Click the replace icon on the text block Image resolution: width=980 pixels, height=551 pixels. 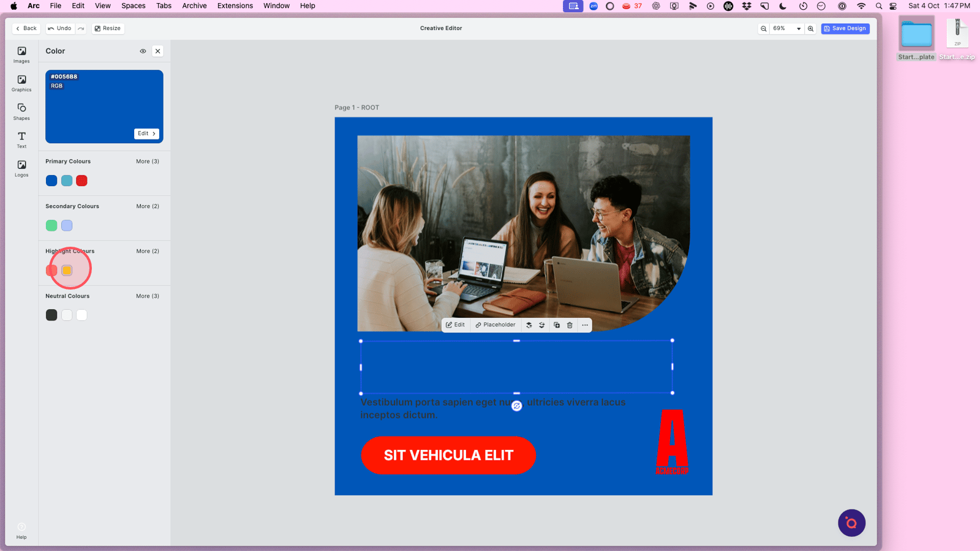pyautogui.click(x=517, y=406)
